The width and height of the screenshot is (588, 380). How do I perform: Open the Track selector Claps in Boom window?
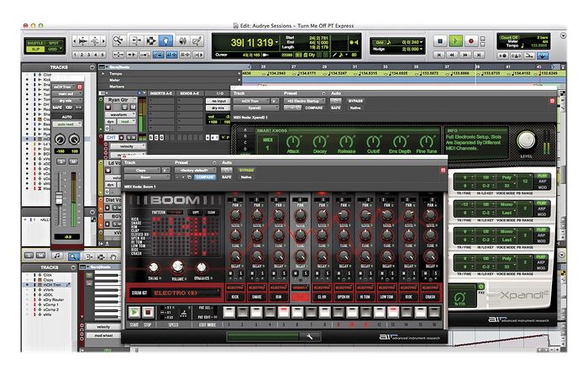click(142, 171)
